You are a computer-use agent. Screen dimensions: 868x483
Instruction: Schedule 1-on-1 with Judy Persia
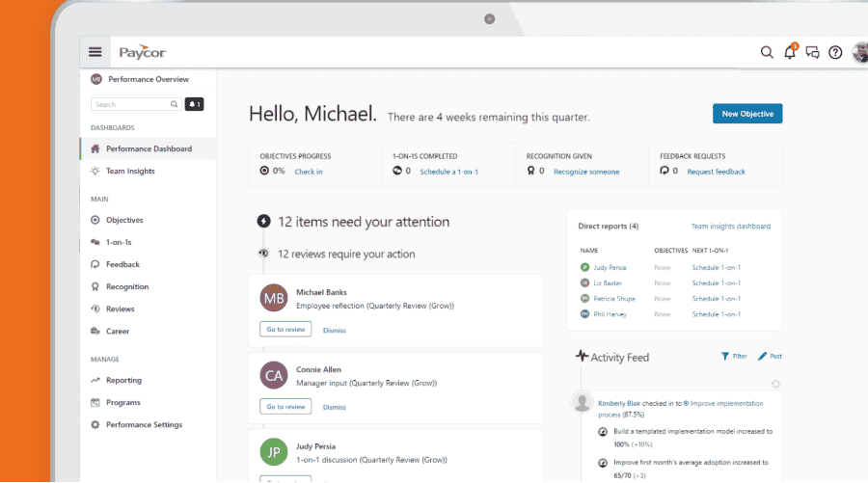point(717,267)
